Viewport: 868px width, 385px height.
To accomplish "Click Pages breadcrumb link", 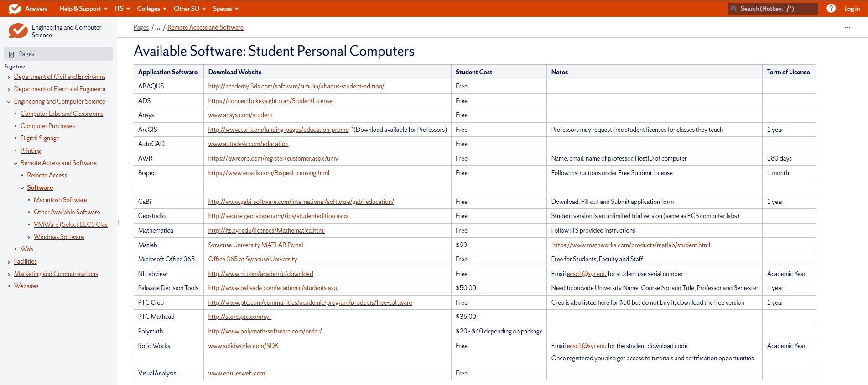I will [x=141, y=27].
